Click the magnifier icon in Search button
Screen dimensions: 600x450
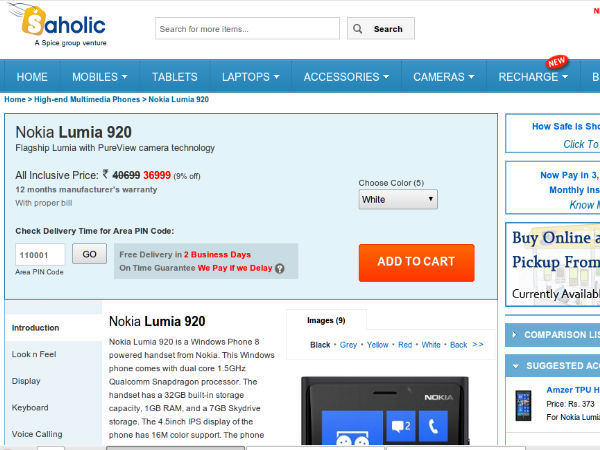[357, 29]
